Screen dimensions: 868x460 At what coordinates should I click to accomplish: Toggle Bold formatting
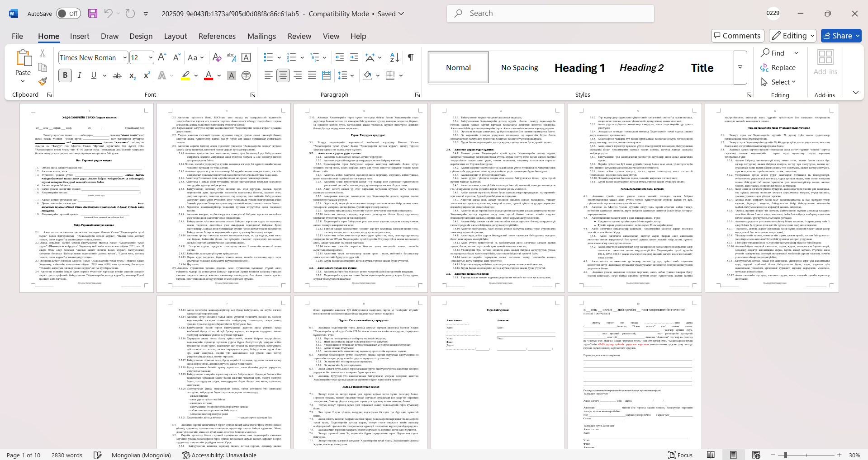click(x=65, y=75)
